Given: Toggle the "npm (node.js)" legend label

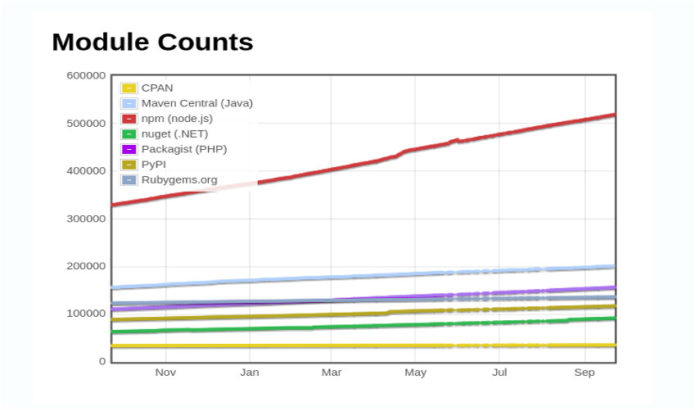Looking at the screenshot, I should [177, 118].
